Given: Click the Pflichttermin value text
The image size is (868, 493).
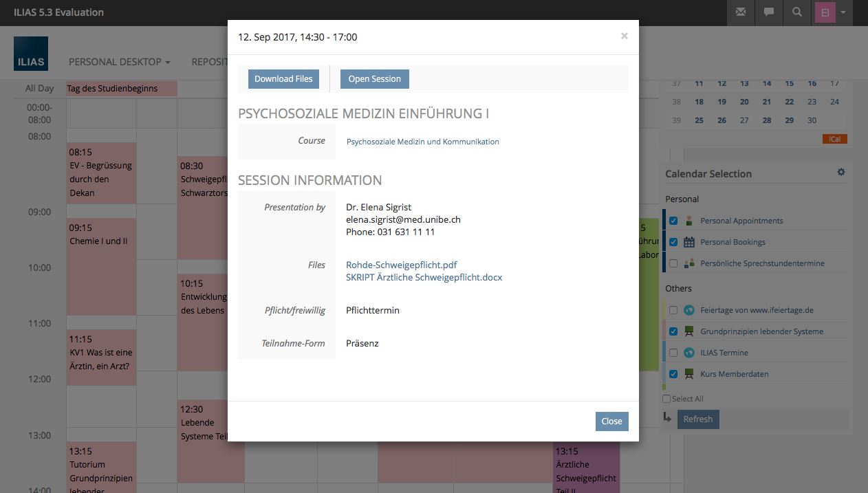Looking at the screenshot, I should coord(373,310).
